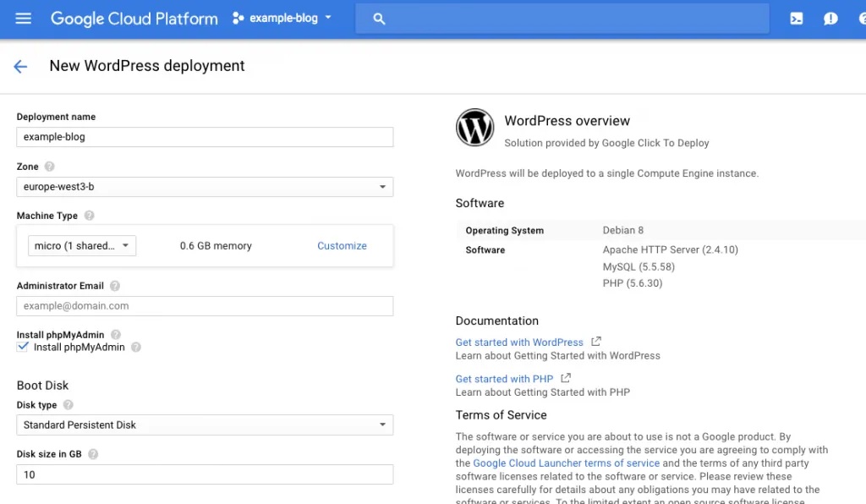The height and width of the screenshot is (504, 866).
Task: Show help for Disk size in GB
Action: (93, 454)
